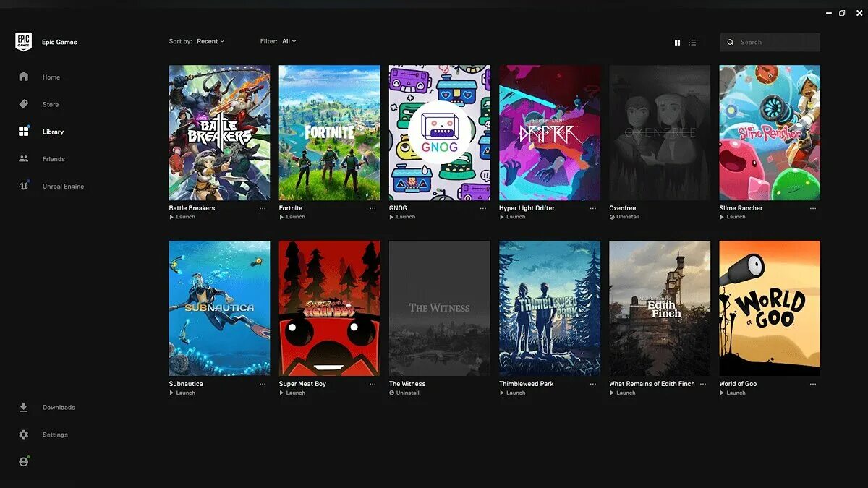The image size is (868, 488).
Task: Click the World of Goo cover art
Action: pyautogui.click(x=770, y=309)
